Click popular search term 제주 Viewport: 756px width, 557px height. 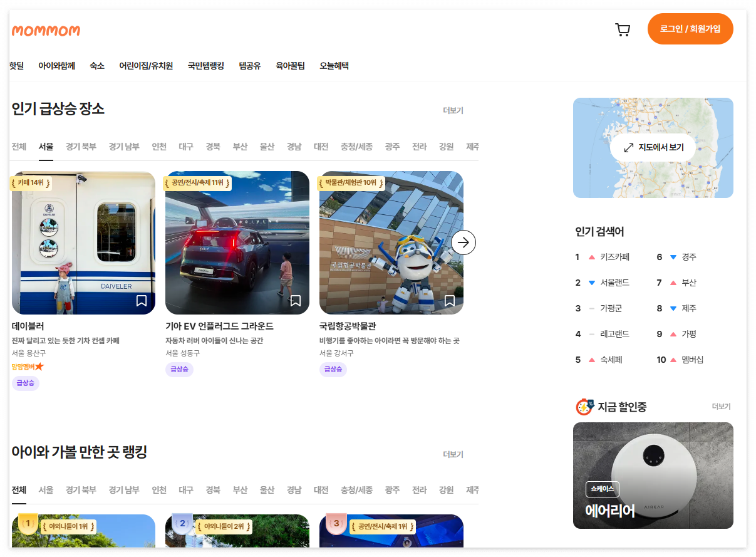pos(689,308)
